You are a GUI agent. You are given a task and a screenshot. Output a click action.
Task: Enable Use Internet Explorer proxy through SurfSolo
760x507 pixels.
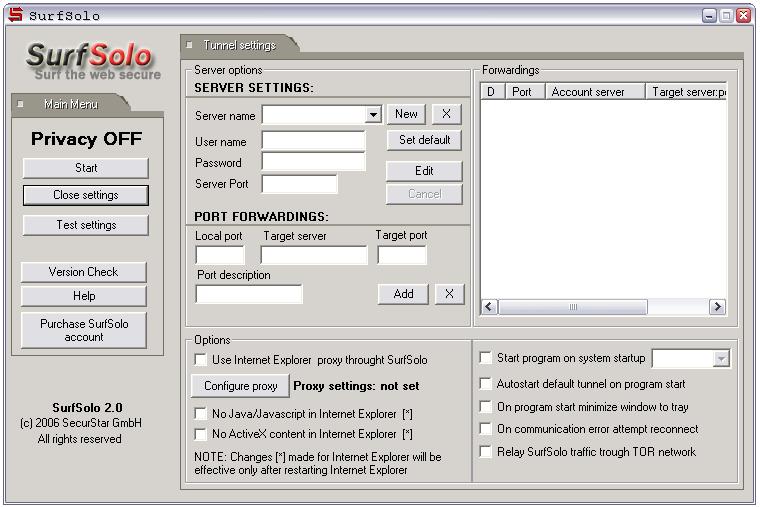(201, 360)
